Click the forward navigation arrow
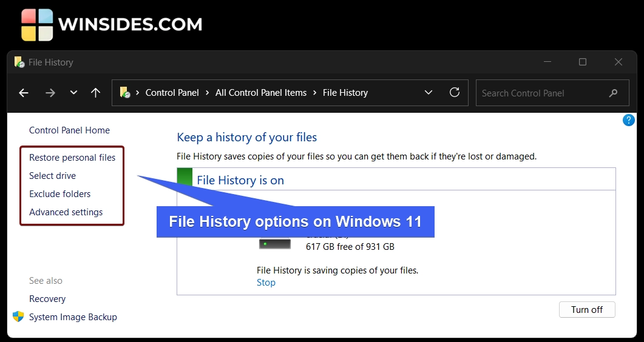Image resolution: width=644 pixels, height=342 pixels. tap(50, 93)
